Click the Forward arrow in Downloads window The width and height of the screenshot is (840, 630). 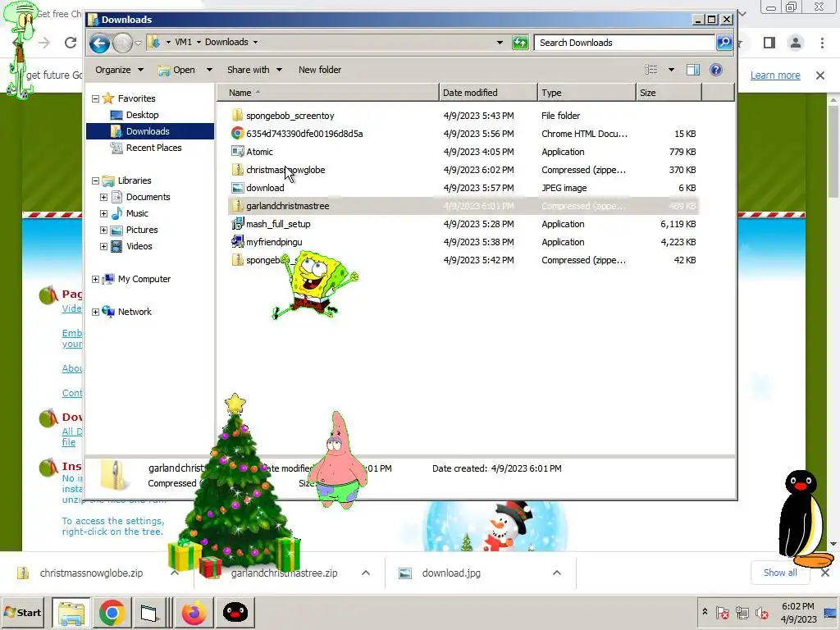122,43
